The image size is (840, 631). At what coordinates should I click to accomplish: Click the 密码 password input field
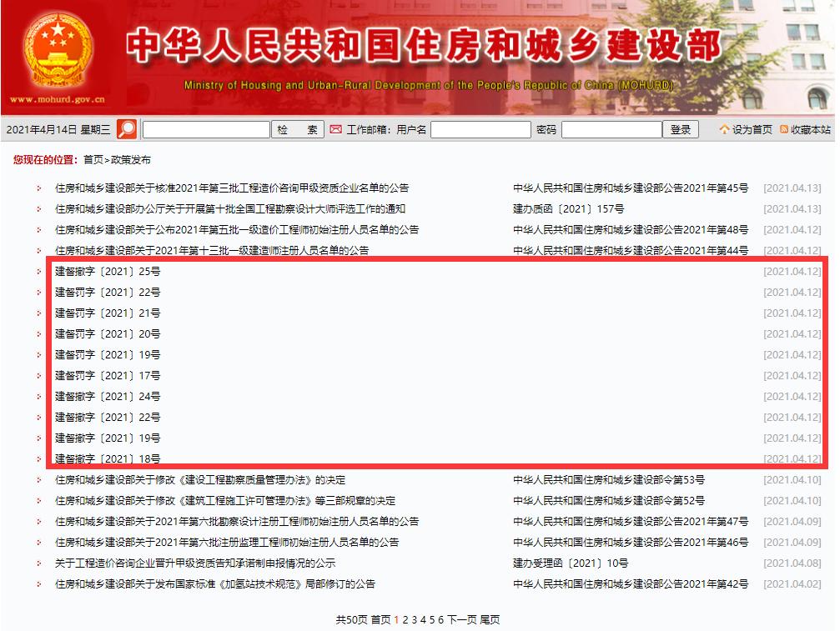[611, 129]
